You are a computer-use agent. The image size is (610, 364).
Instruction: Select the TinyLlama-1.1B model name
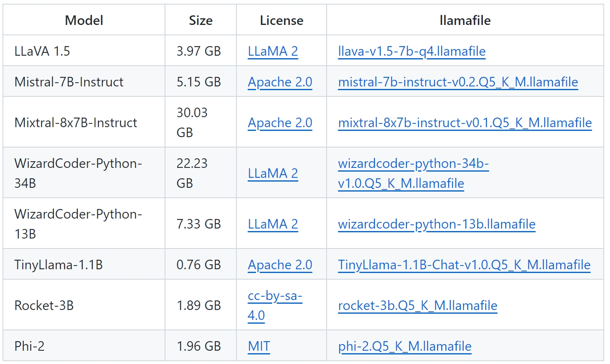(x=59, y=265)
